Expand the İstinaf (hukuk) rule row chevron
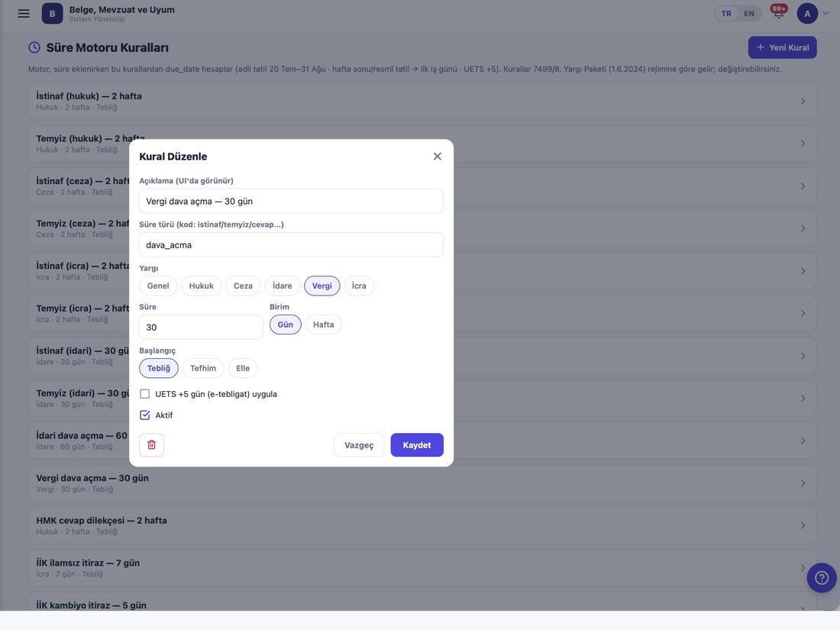The image size is (840, 630). pos(803,102)
